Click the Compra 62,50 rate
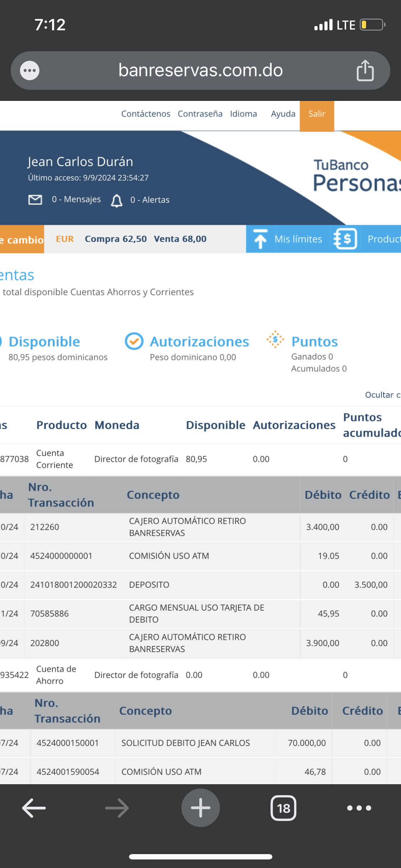Image resolution: width=401 pixels, height=868 pixels. (x=115, y=239)
